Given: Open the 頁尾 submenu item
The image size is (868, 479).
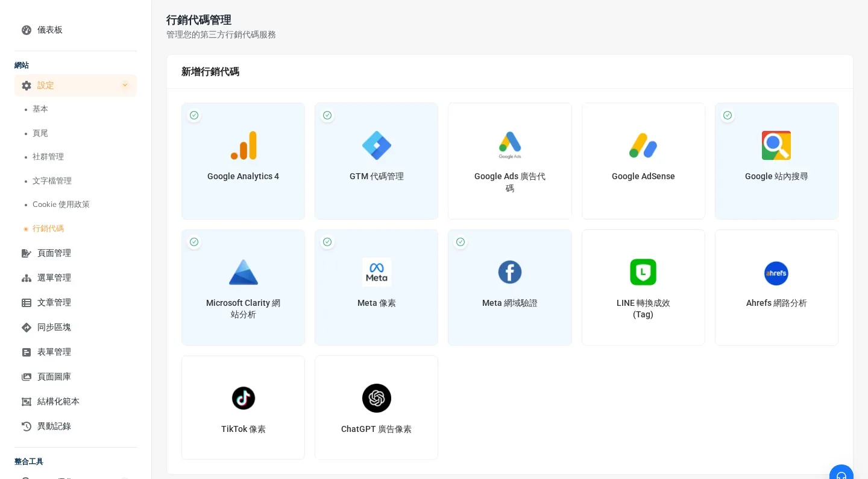Looking at the screenshot, I should (40, 133).
